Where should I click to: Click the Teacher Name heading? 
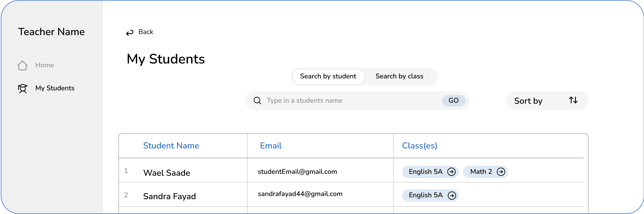click(x=51, y=32)
